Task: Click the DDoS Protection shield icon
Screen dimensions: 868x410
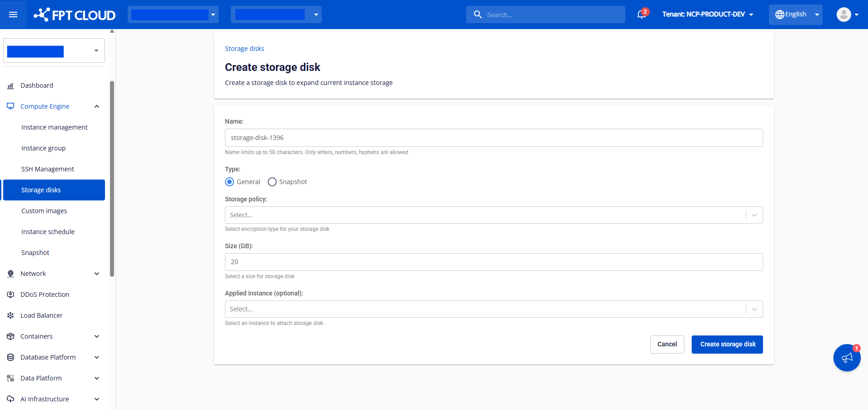Action: point(10,295)
